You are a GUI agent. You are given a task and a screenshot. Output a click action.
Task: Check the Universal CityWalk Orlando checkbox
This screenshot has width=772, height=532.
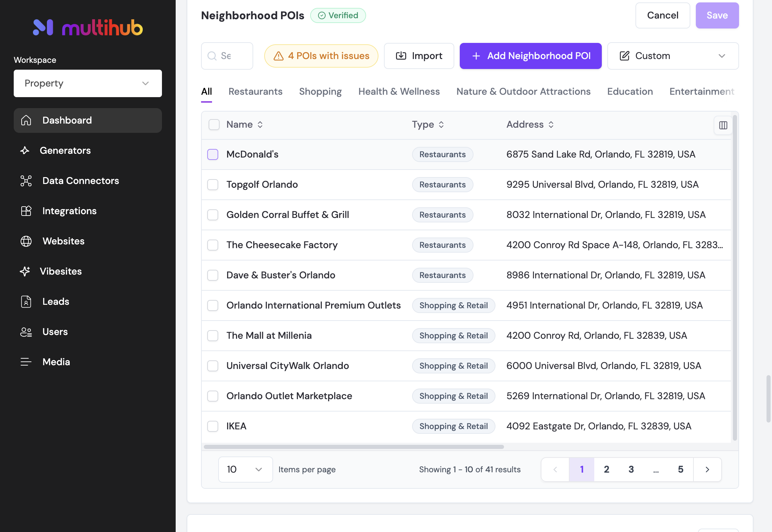[x=213, y=366]
